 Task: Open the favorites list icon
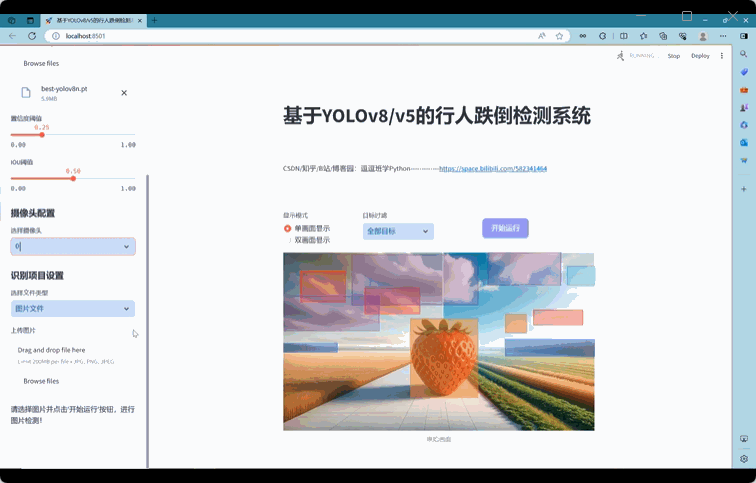pos(644,36)
